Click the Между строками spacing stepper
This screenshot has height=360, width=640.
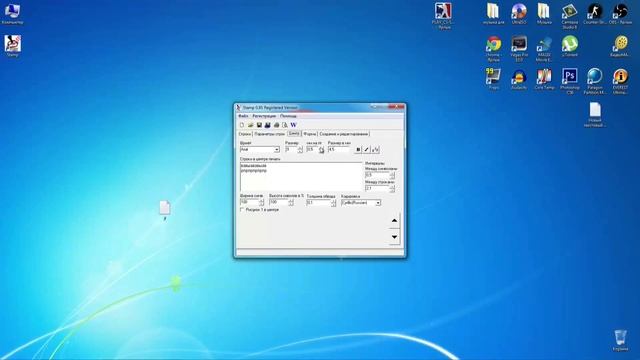click(x=392, y=188)
